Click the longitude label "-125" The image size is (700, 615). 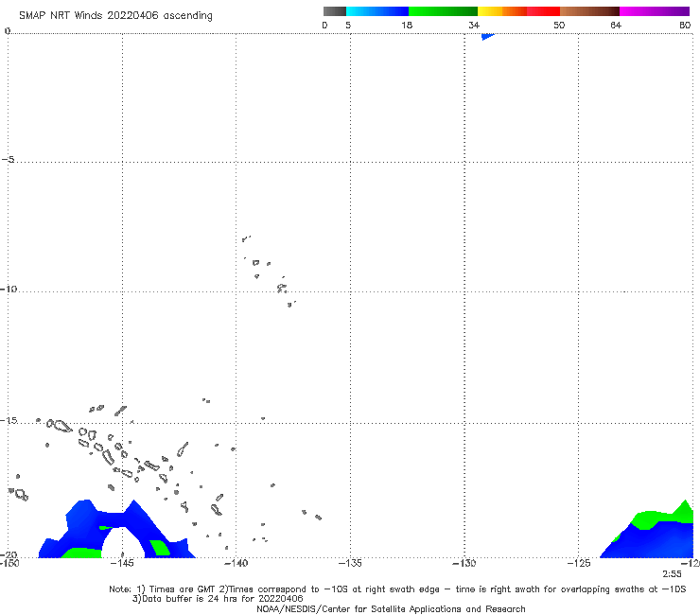579,563
